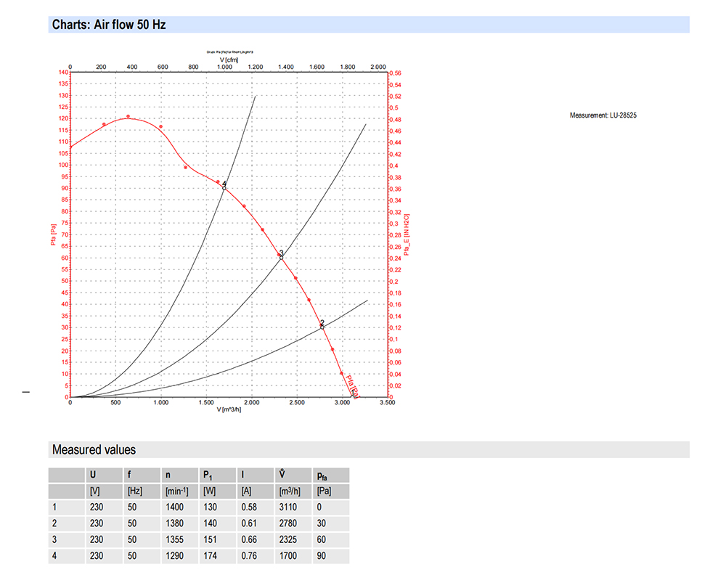Screen dimensions: 726x588
Task: Click the speed value 1380 in row 2
Action: pyautogui.click(x=174, y=523)
